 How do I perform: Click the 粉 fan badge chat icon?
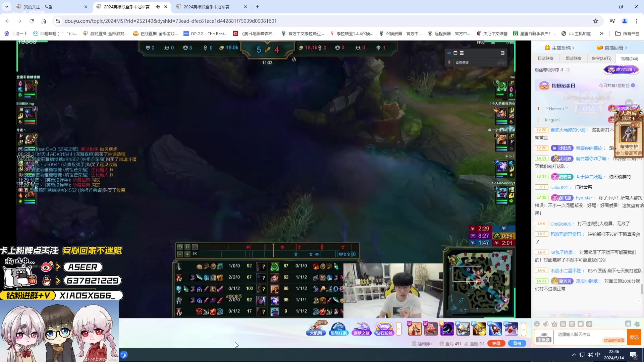tap(563, 324)
